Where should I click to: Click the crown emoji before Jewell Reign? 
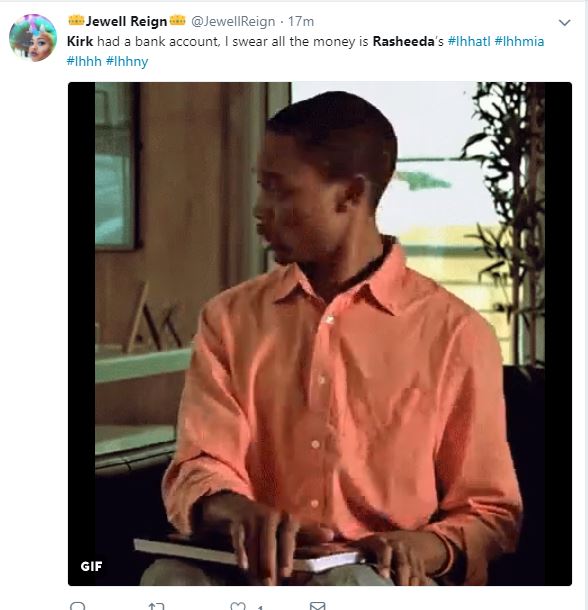point(76,20)
